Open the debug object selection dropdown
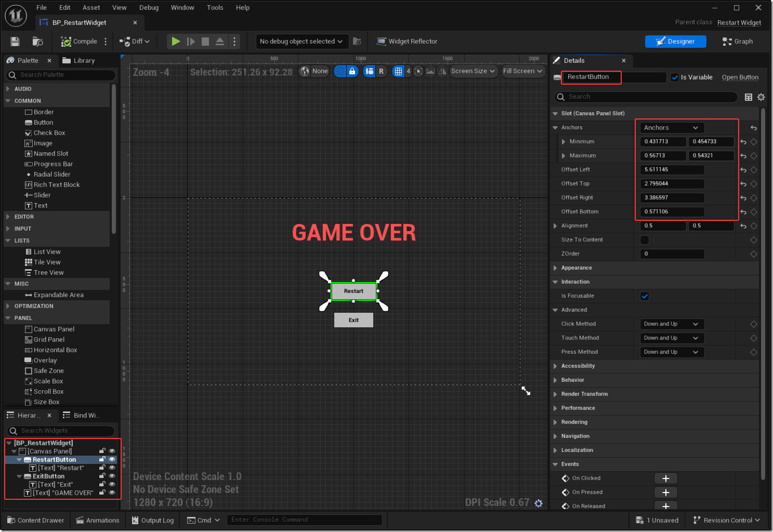The image size is (773, 532). click(302, 42)
